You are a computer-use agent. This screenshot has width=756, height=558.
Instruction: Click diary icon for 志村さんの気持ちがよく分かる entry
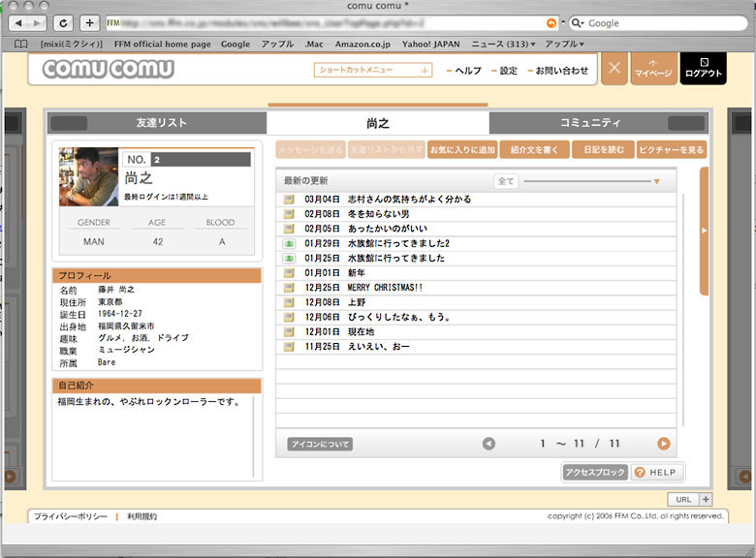coord(289,200)
